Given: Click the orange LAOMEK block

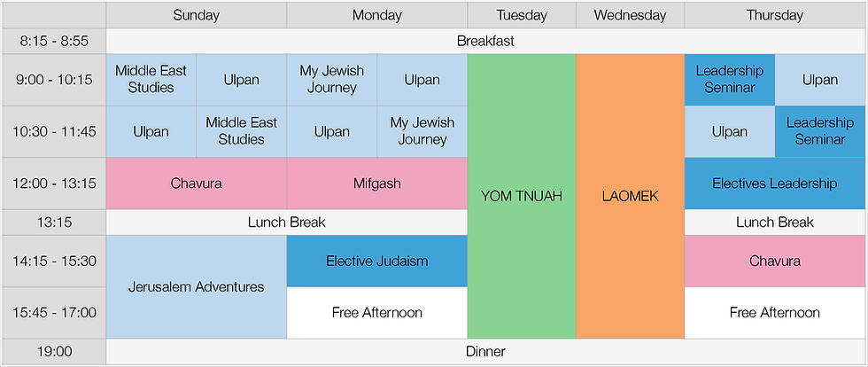Looking at the screenshot, I should click(x=630, y=196).
